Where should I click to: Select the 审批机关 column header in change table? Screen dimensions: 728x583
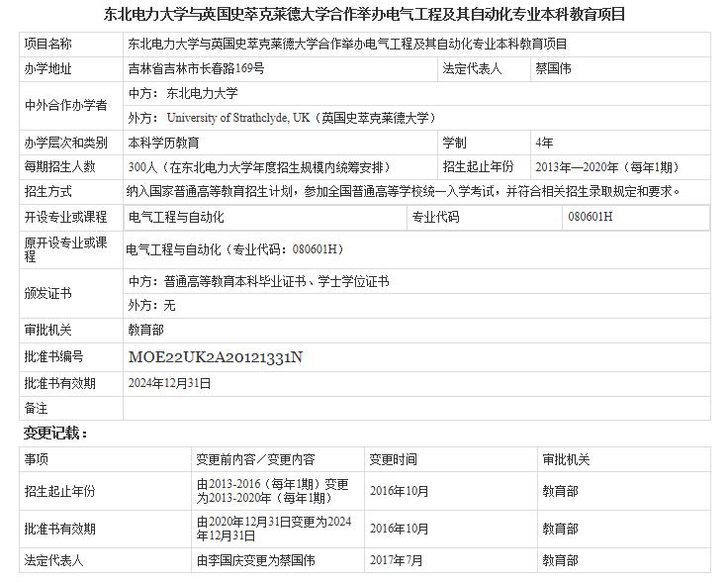(x=566, y=460)
